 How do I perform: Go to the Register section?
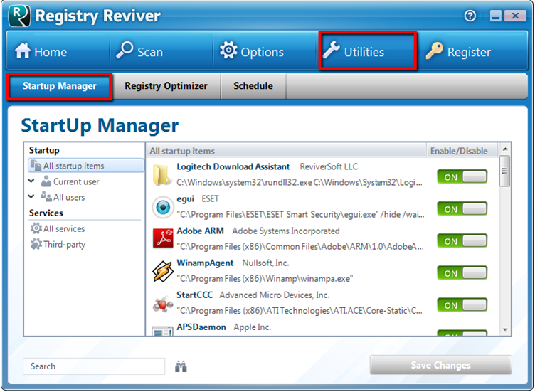click(459, 52)
